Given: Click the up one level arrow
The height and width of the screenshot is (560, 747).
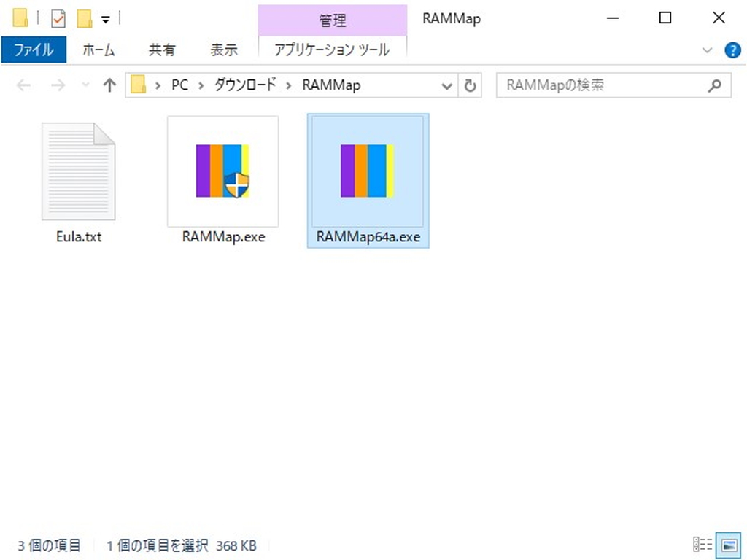Looking at the screenshot, I should coord(109,85).
